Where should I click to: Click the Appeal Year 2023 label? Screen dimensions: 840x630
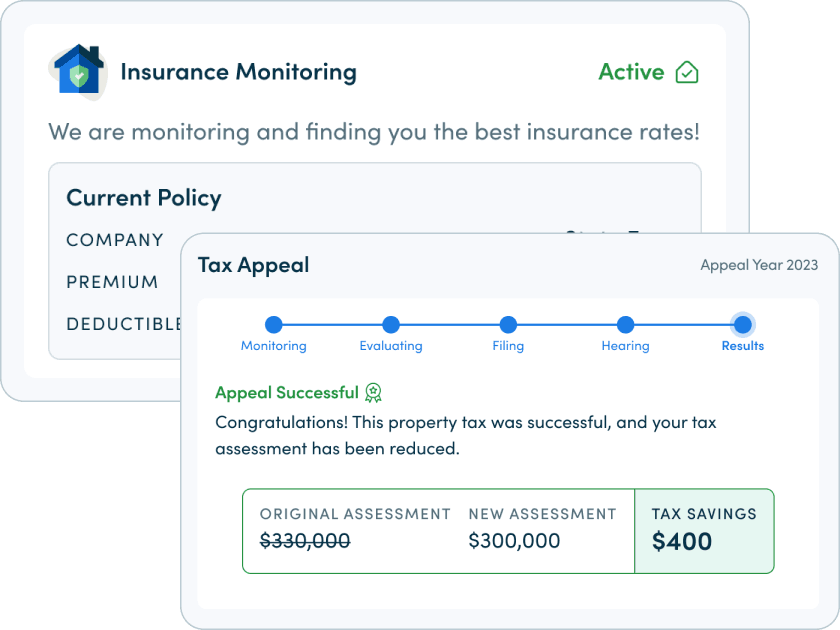pyautogui.click(x=759, y=265)
